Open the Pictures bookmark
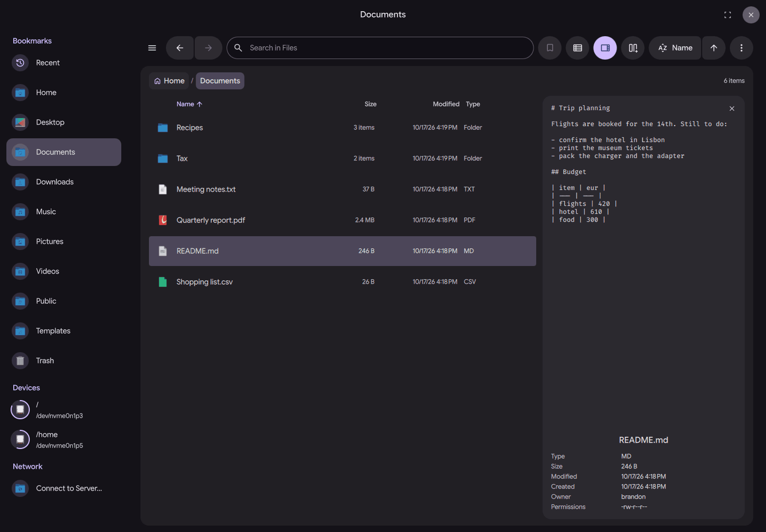This screenshot has height=532, width=766. tap(64, 242)
